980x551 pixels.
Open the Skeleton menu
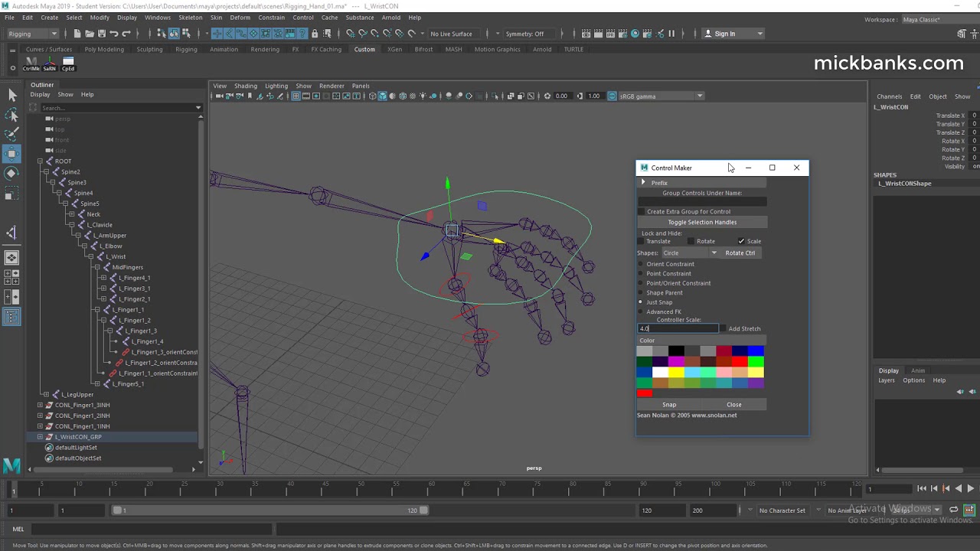click(x=190, y=18)
